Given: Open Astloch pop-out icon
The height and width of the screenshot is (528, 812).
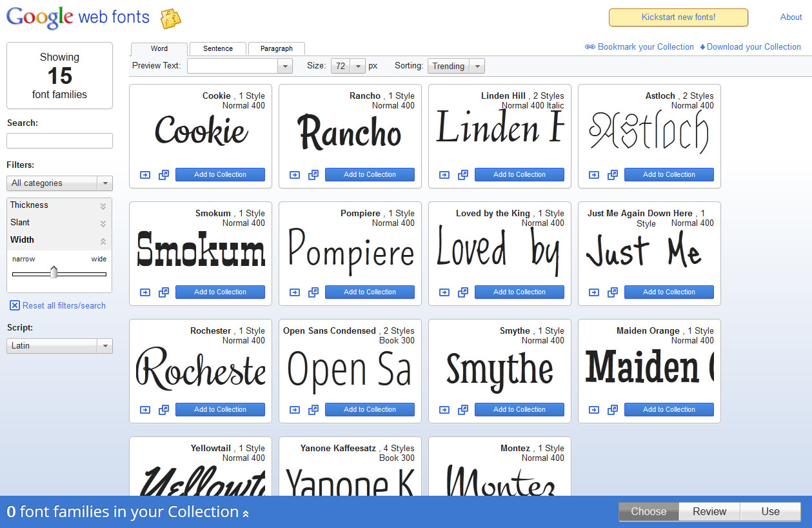Looking at the screenshot, I should click(613, 175).
